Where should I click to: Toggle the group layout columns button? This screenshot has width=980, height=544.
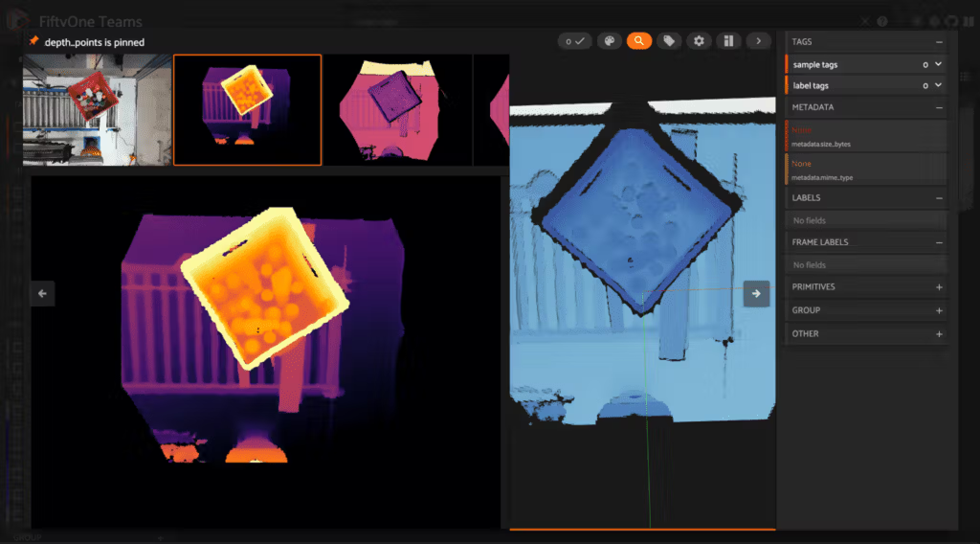point(728,41)
